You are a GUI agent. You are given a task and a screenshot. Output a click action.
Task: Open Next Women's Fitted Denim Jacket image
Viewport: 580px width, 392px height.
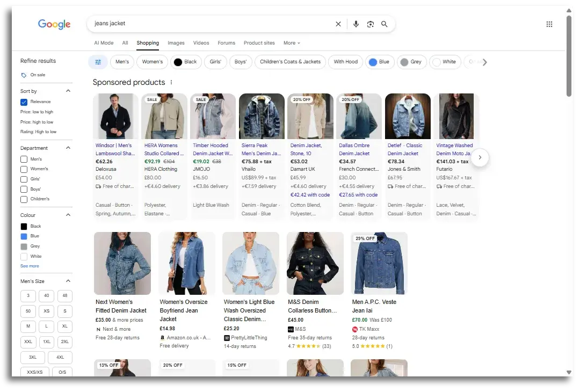(122, 263)
